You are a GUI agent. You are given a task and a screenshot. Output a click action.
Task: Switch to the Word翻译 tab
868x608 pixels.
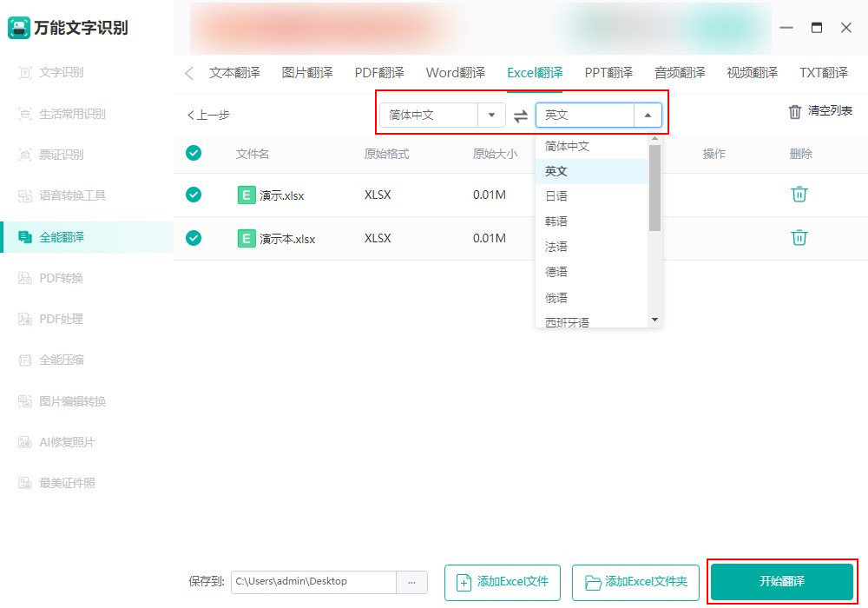click(x=455, y=73)
